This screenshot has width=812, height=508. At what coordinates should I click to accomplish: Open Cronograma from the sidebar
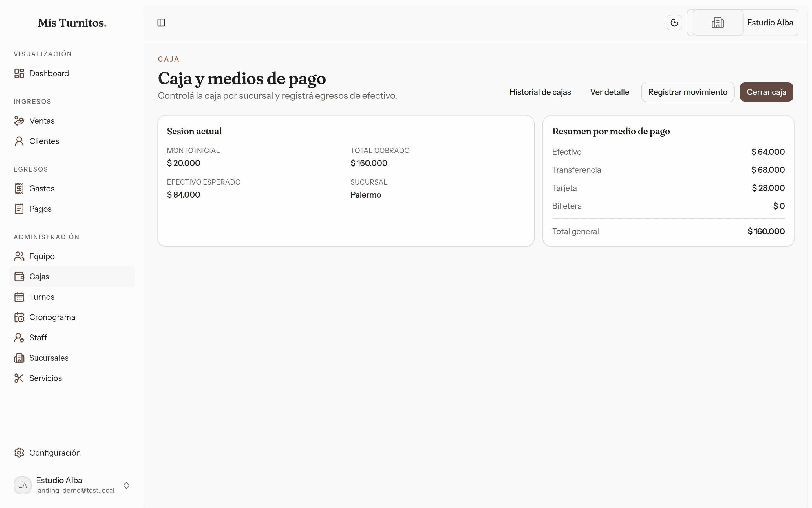(x=72, y=317)
